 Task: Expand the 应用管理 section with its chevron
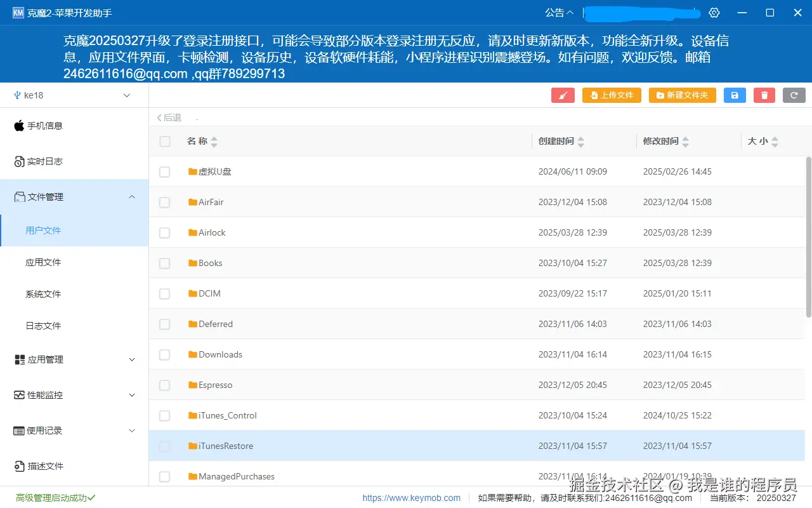pyautogui.click(x=132, y=359)
